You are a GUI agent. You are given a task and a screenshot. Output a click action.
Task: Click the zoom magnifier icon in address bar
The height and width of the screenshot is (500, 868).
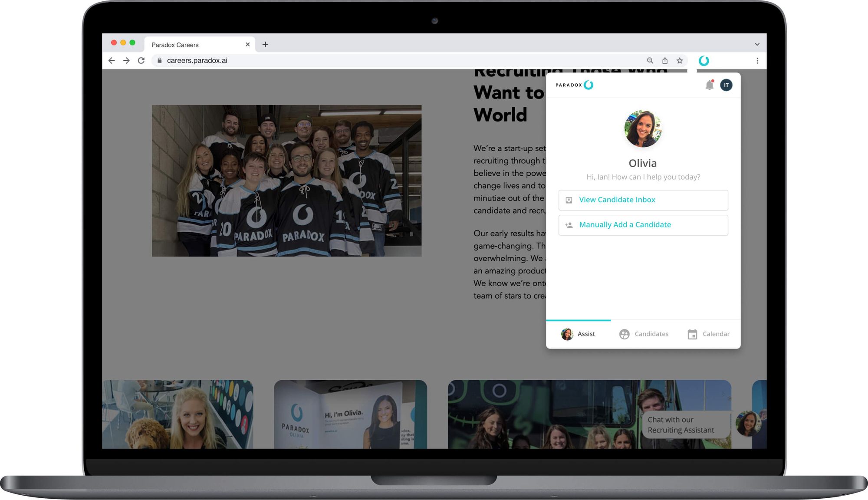tap(650, 61)
